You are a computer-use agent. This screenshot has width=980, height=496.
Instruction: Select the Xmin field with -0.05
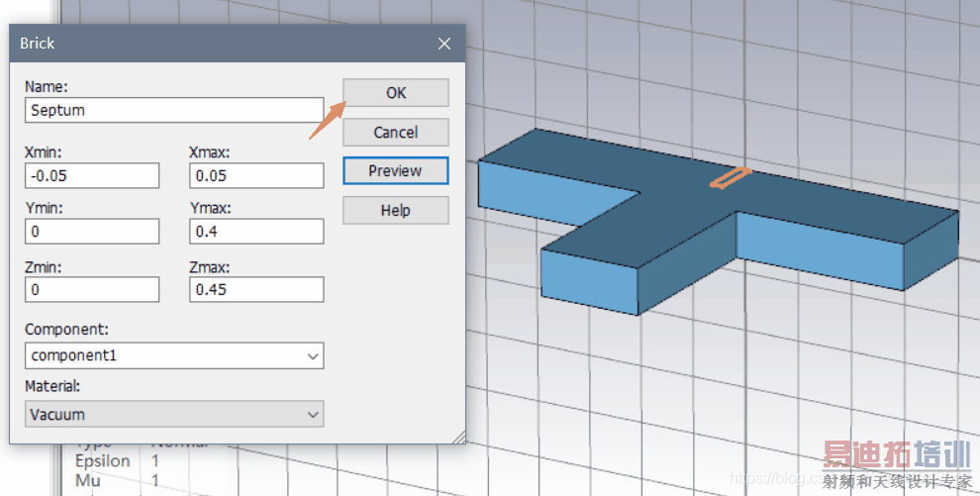[92, 175]
